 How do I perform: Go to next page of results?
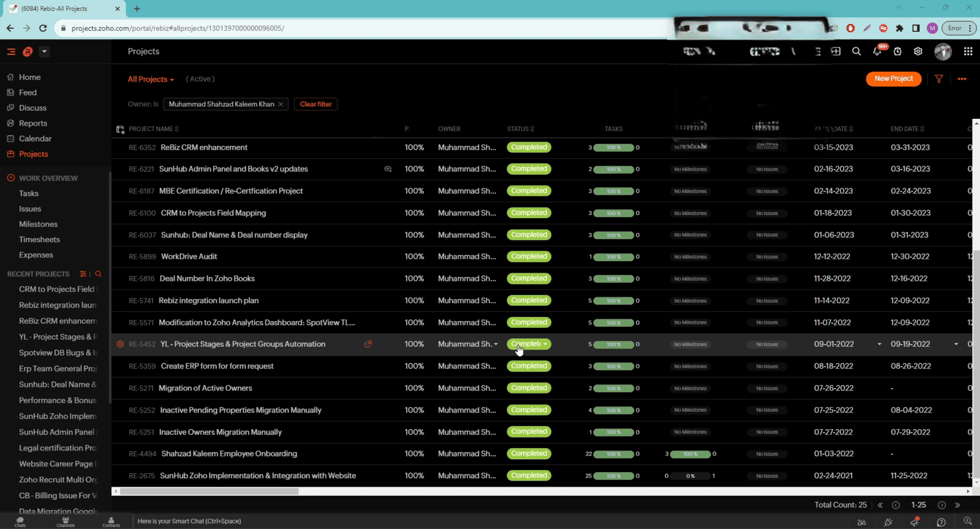(942, 505)
